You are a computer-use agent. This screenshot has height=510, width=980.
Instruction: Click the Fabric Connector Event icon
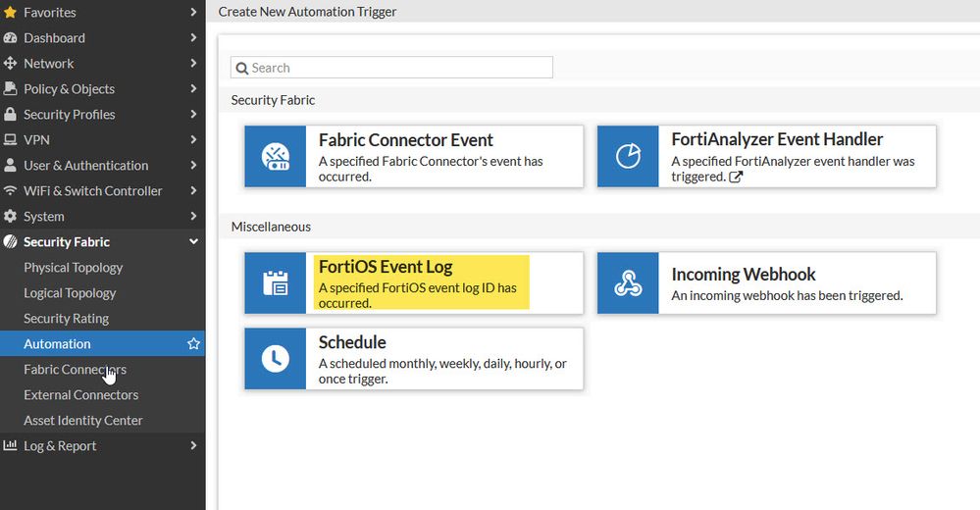click(x=276, y=157)
